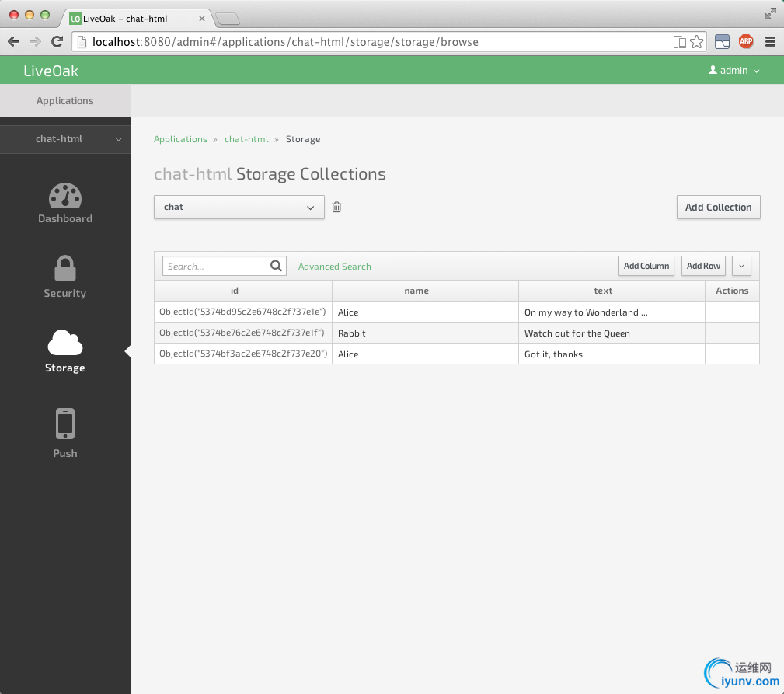The image size is (784, 694).
Task: Open the admin user menu
Action: point(734,71)
